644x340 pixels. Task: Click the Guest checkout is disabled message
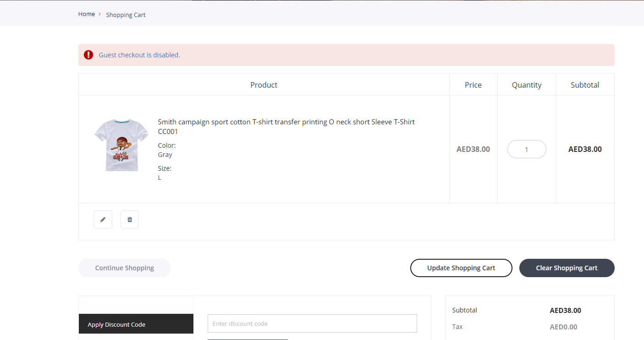(x=139, y=55)
